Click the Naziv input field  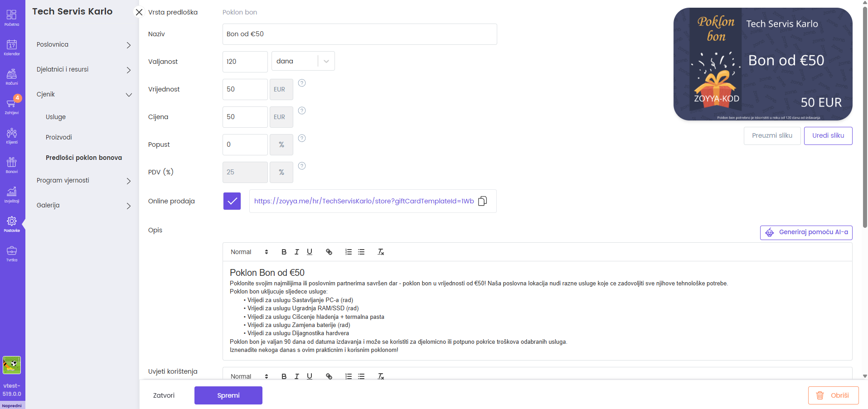click(359, 34)
